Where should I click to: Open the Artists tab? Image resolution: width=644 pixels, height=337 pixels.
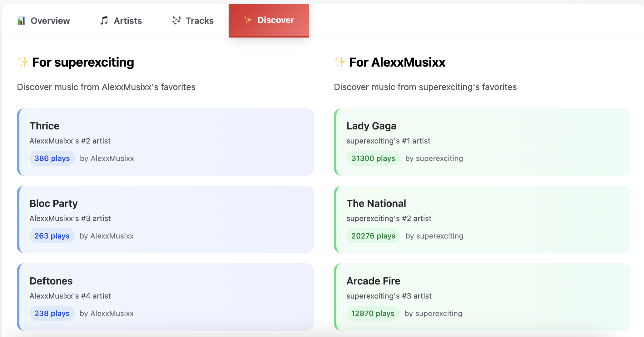pyautogui.click(x=121, y=21)
